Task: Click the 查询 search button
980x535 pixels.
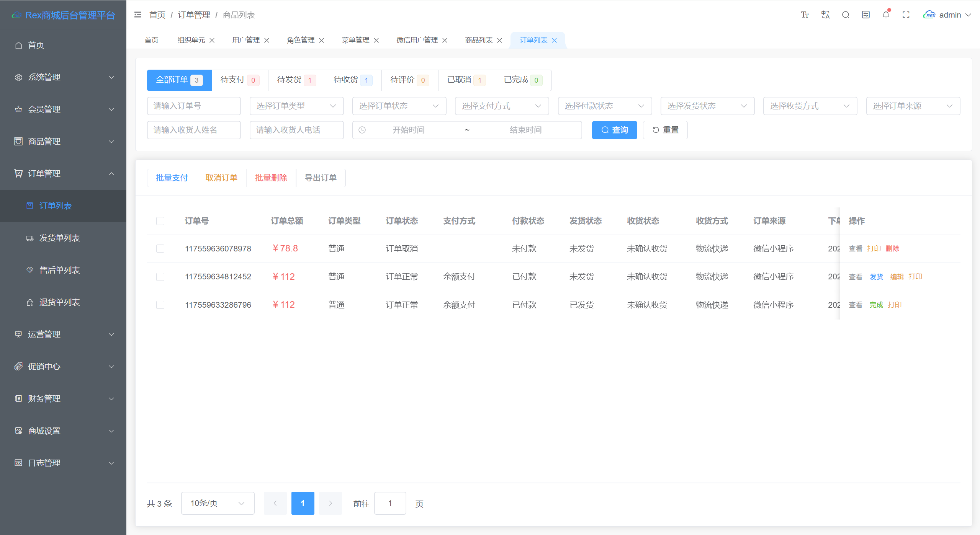Action: click(614, 130)
